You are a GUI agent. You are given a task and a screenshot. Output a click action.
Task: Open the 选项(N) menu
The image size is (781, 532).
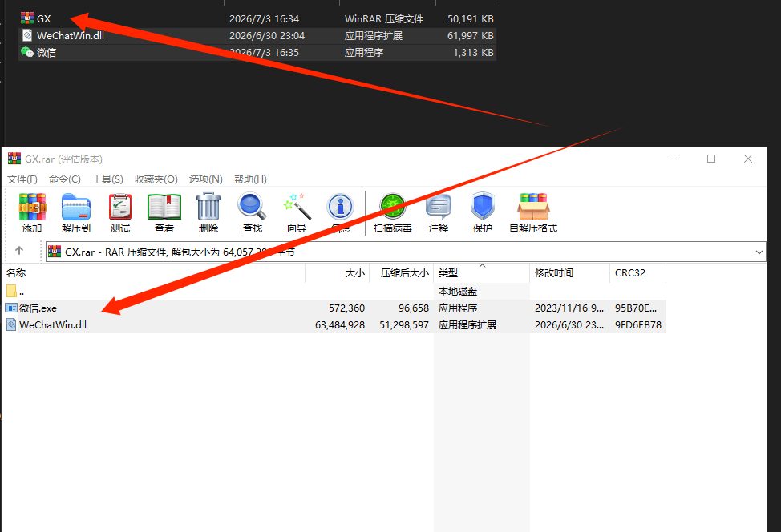click(x=205, y=179)
